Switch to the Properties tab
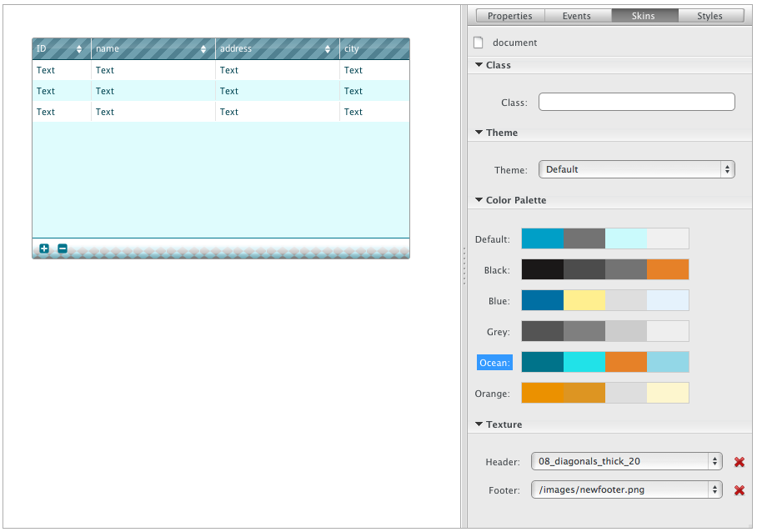The image size is (757, 532). pyautogui.click(x=509, y=16)
